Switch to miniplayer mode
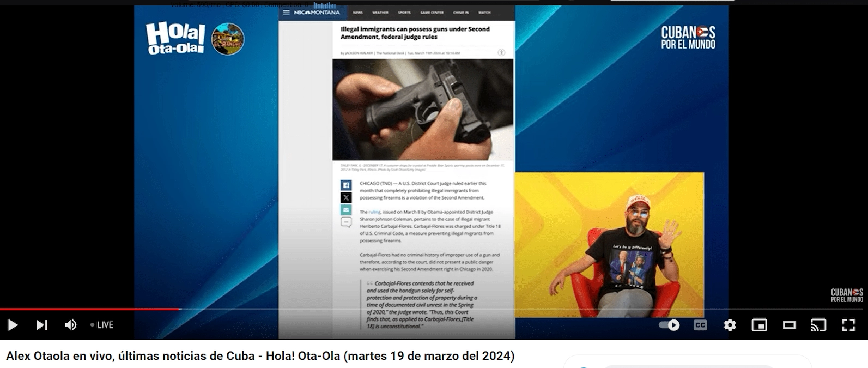 pyautogui.click(x=759, y=325)
